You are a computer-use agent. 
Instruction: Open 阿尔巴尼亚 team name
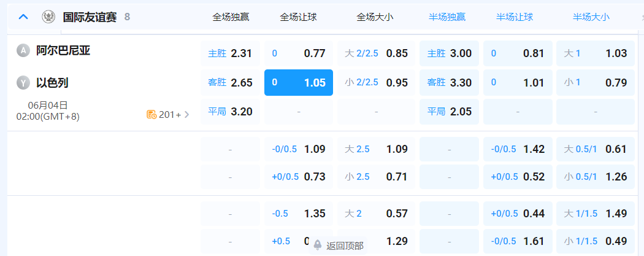(63, 50)
